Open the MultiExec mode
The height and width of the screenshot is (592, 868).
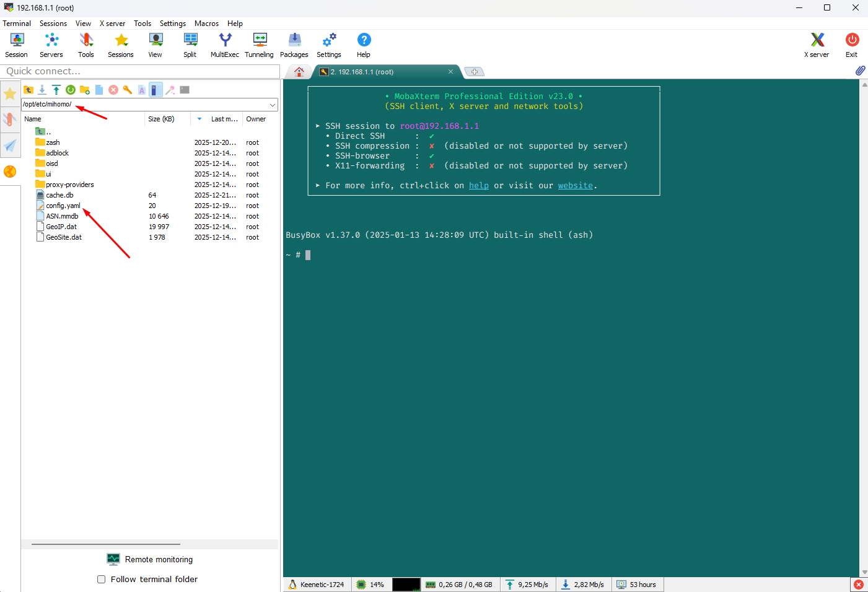pos(224,43)
